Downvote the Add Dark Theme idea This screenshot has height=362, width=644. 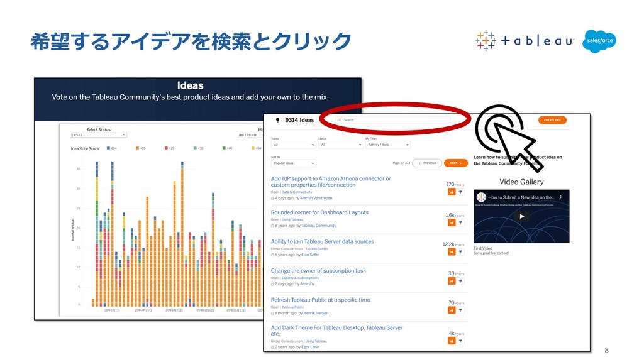pos(460,341)
